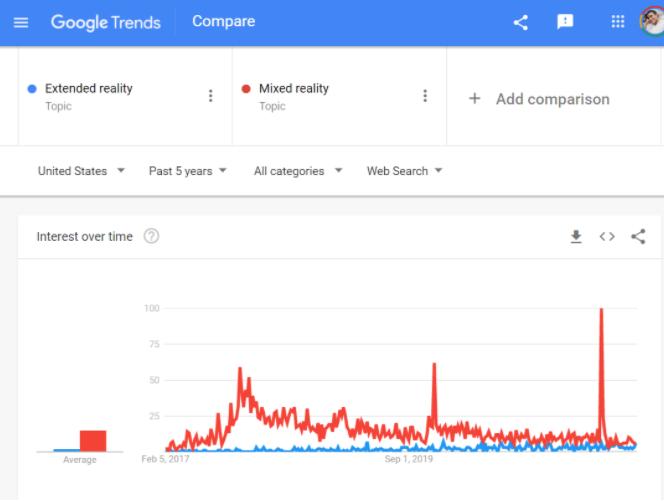Open the All categories dropdown
The image size is (664, 501).
pos(298,171)
